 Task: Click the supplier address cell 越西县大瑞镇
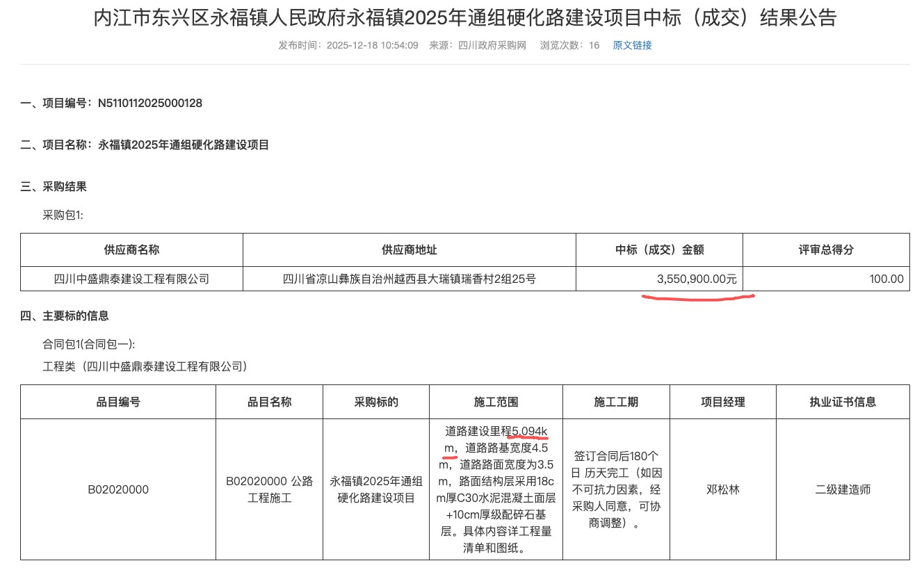[409, 279]
